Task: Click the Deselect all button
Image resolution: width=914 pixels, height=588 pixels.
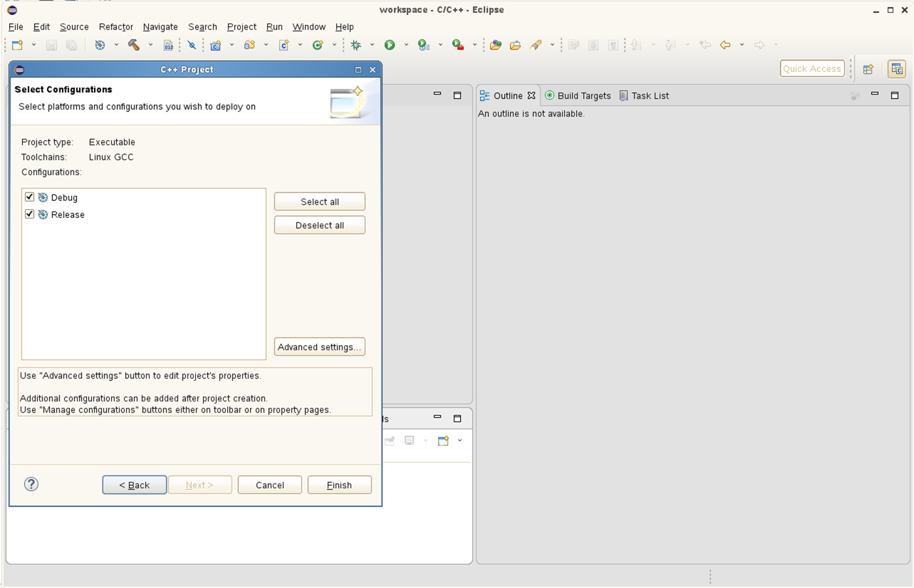Action: [x=320, y=225]
